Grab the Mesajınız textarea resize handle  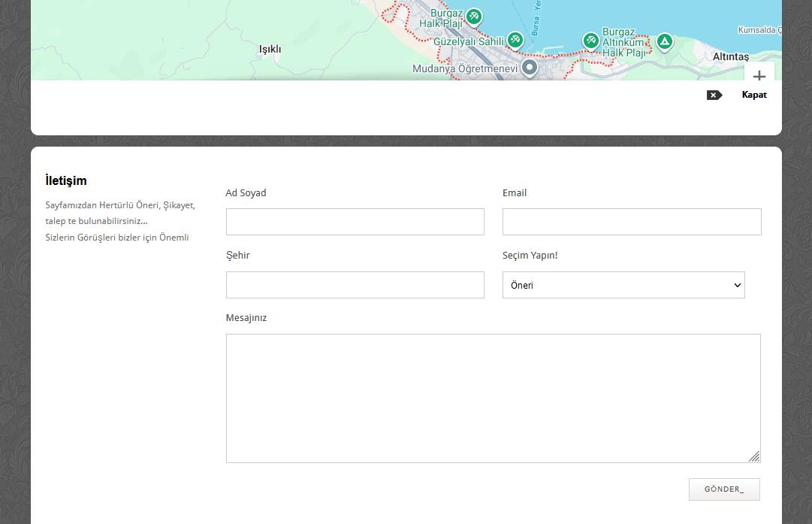click(754, 456)
